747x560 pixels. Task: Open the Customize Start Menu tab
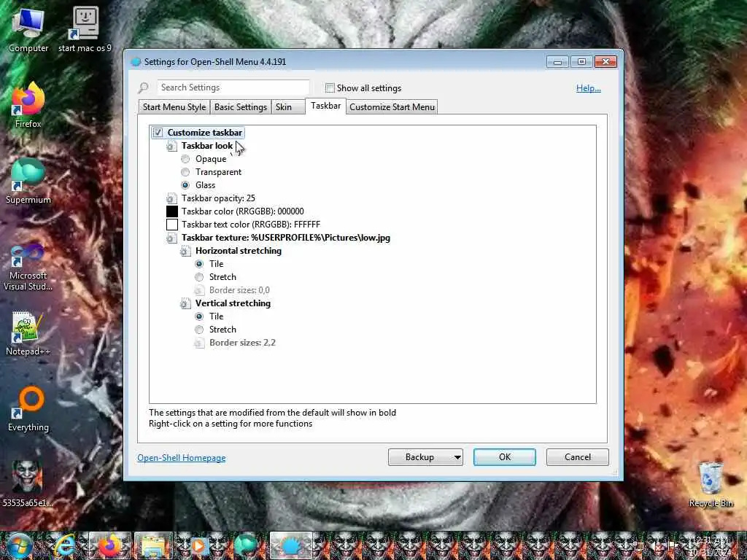(x=392, y=107)
